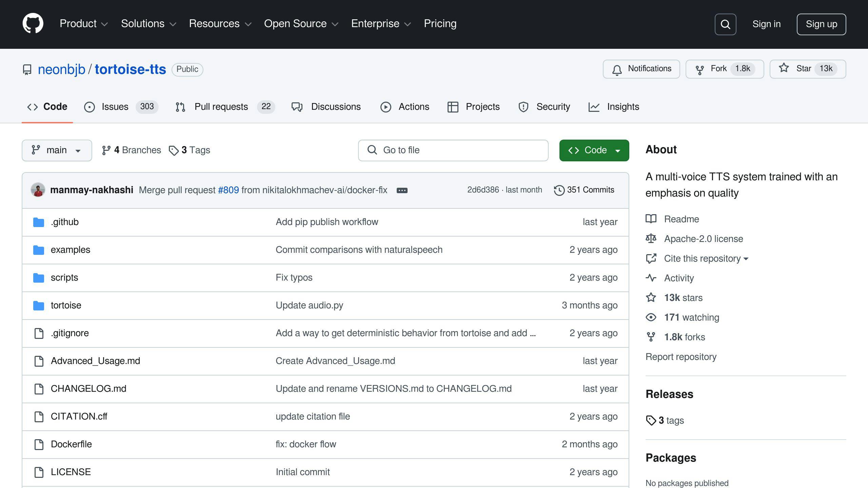View the 4 Branches link

[x=132, y=150]
